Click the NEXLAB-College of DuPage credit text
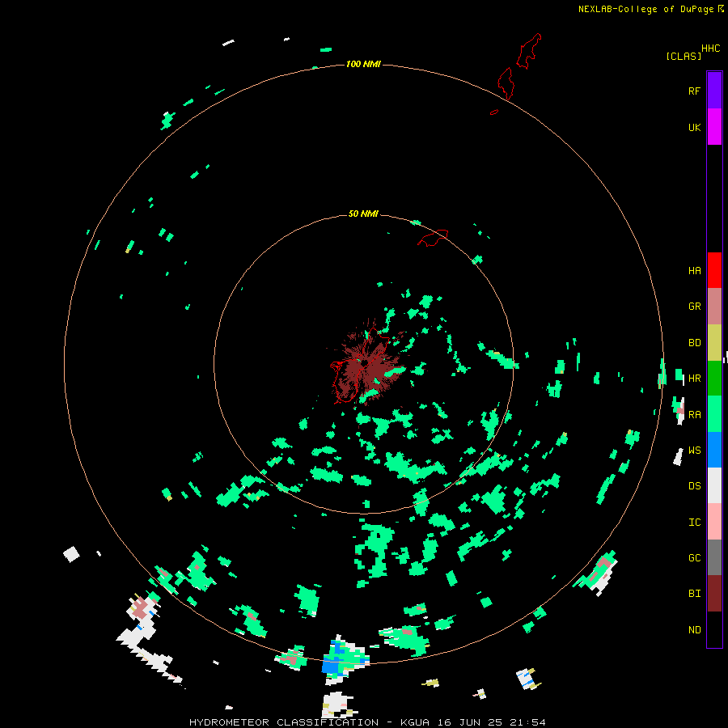 click(650, 9)
